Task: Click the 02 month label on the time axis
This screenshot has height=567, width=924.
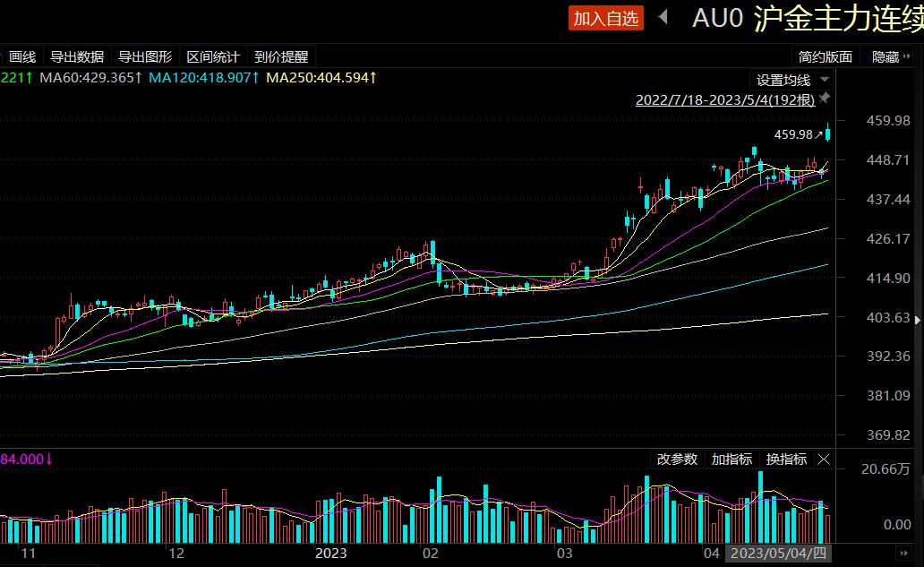Action: point(430,554)
